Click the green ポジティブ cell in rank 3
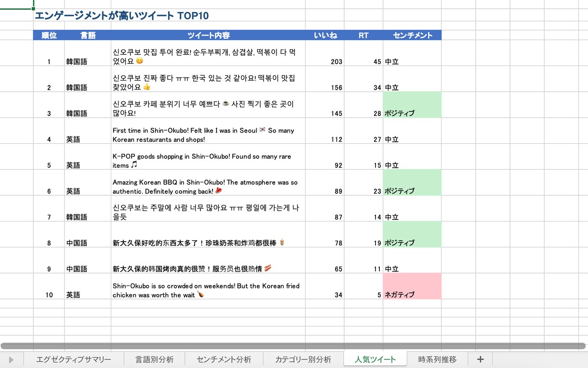588x368 pixels. [412, 105]
